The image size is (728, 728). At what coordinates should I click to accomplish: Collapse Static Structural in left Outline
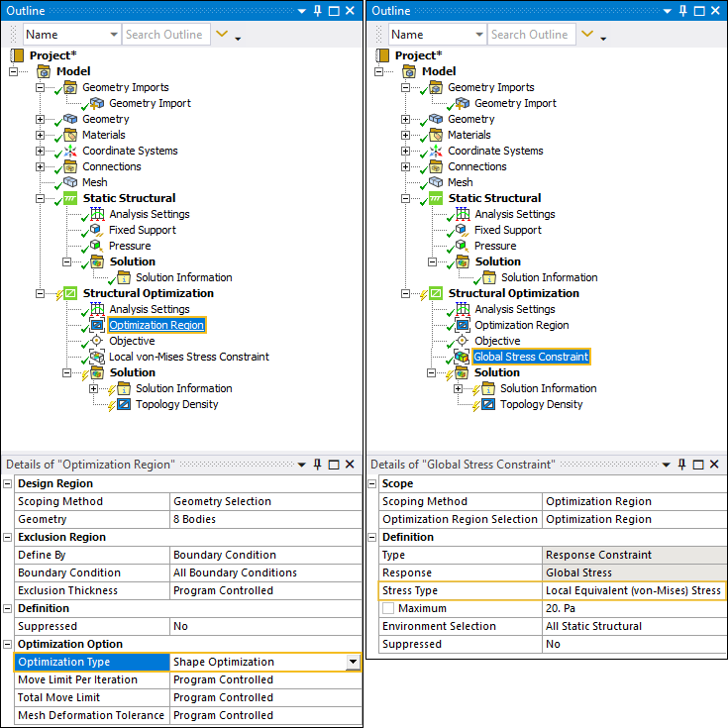point(40,198)
